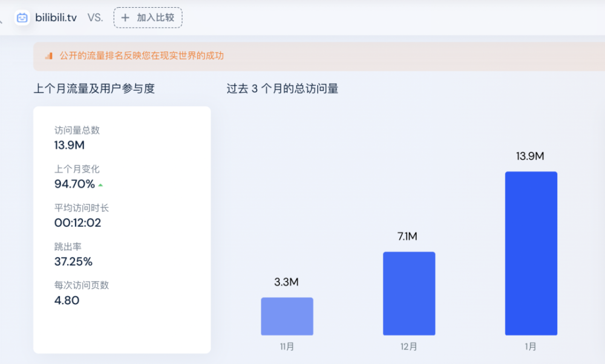Click the 访问量总数 label
605x364 pixels.
click(77, 131)
